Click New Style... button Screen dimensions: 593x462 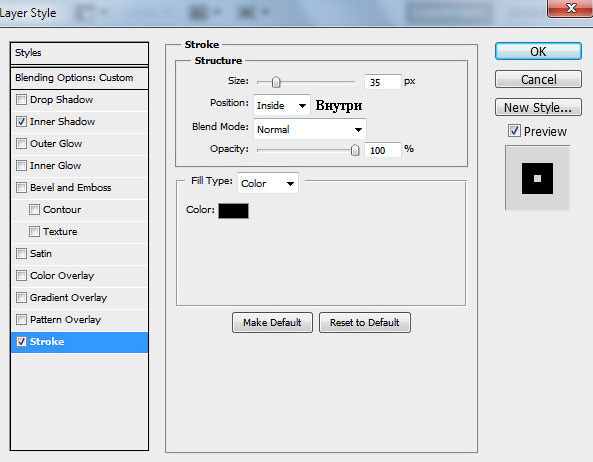pyautogui.click(x=538, y=107)
